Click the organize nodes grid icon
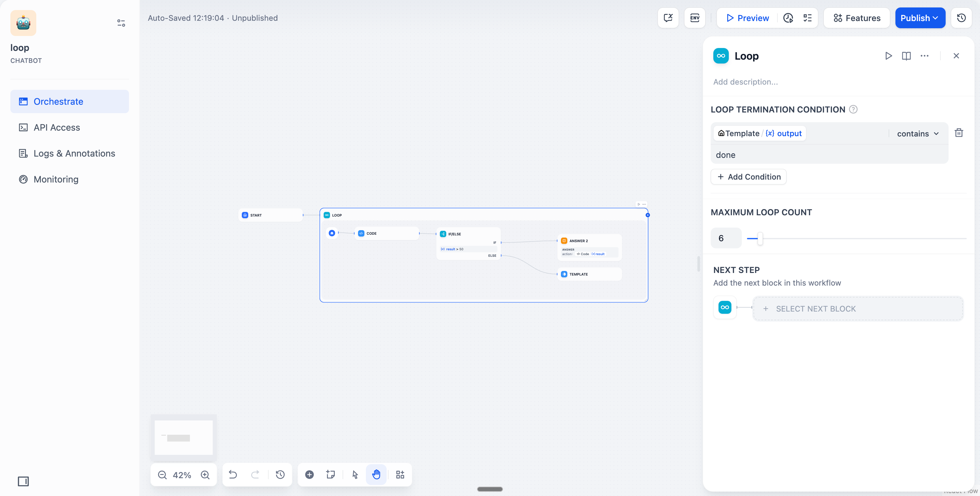This screenshot has width=980, height=496. 400,474
